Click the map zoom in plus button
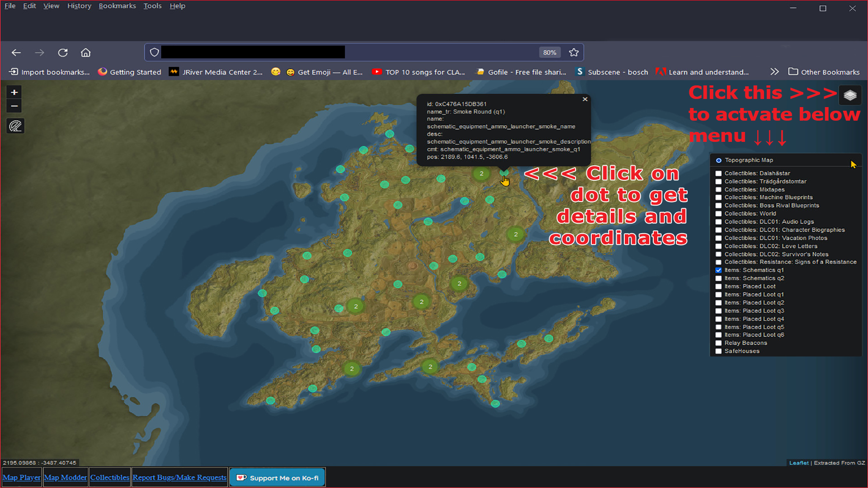Viewport: 868px width, 488px height. point(14,93)
